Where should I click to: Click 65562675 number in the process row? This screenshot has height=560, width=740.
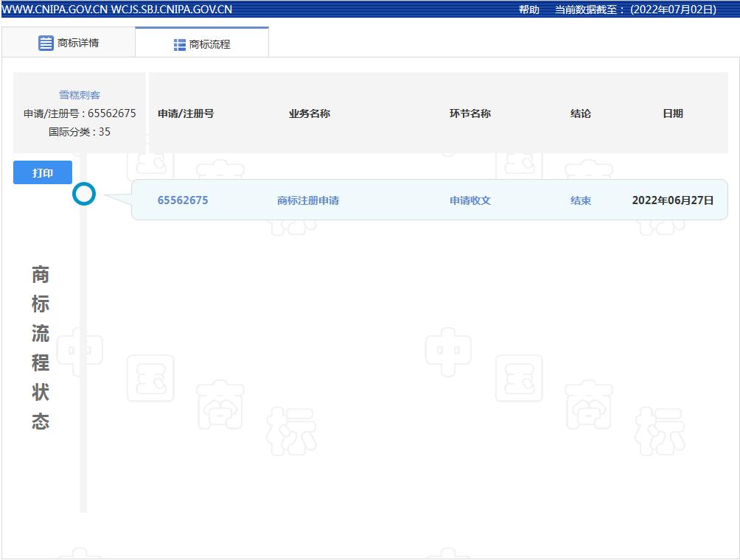pyautogui.click(x=183, y=200)
